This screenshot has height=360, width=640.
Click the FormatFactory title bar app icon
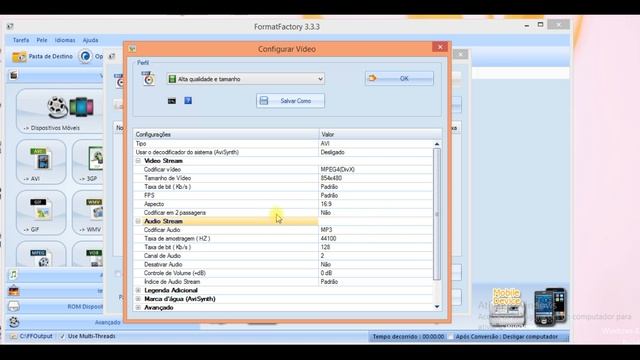[x=10, y=27]
